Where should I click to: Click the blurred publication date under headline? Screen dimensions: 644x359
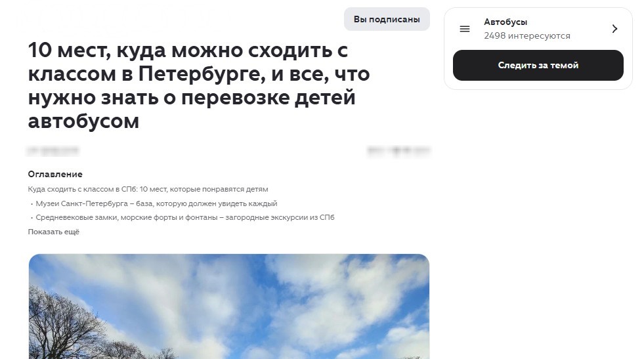(x=53, y=151)
